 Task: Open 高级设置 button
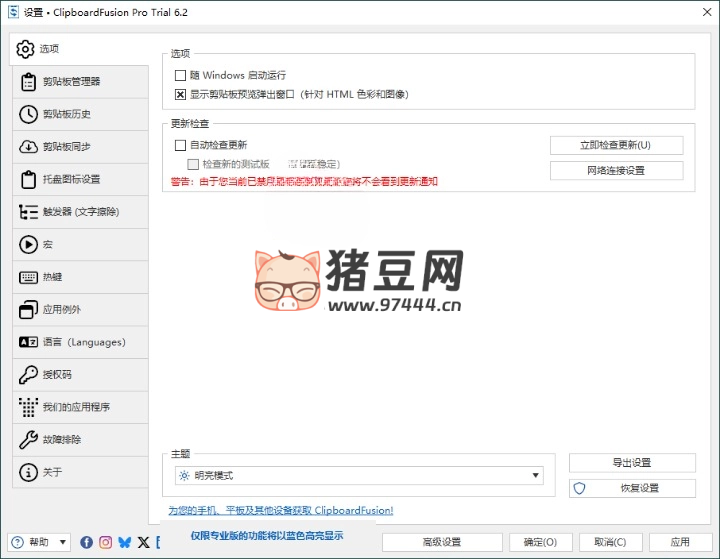(x=442, y=542)
